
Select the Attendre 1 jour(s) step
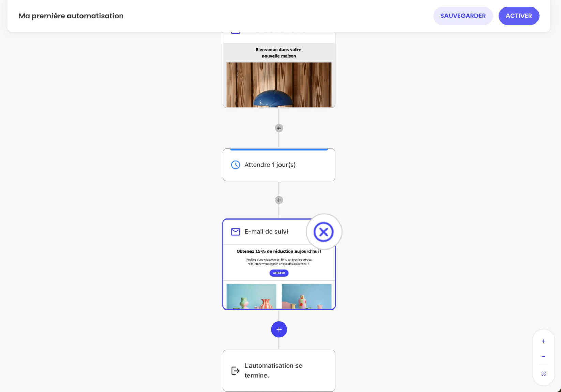279,165
